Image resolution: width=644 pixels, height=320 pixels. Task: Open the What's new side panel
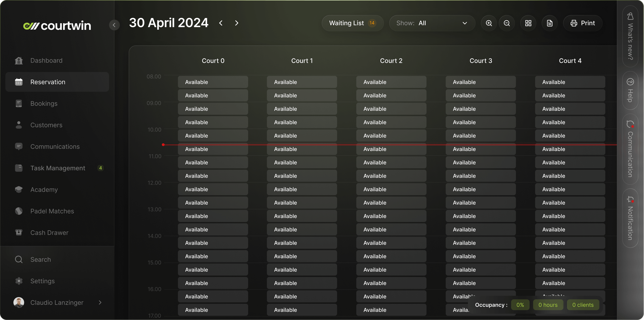(630, 36)
